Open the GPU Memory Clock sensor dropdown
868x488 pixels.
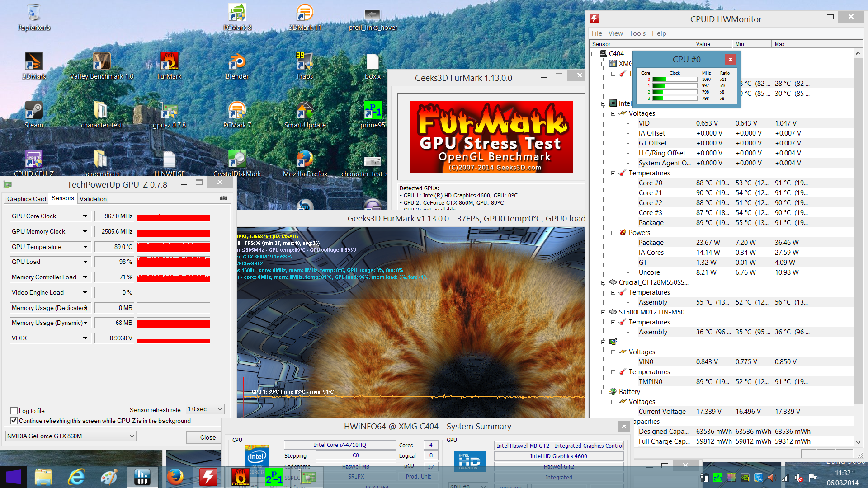click(x=85, y=231)
